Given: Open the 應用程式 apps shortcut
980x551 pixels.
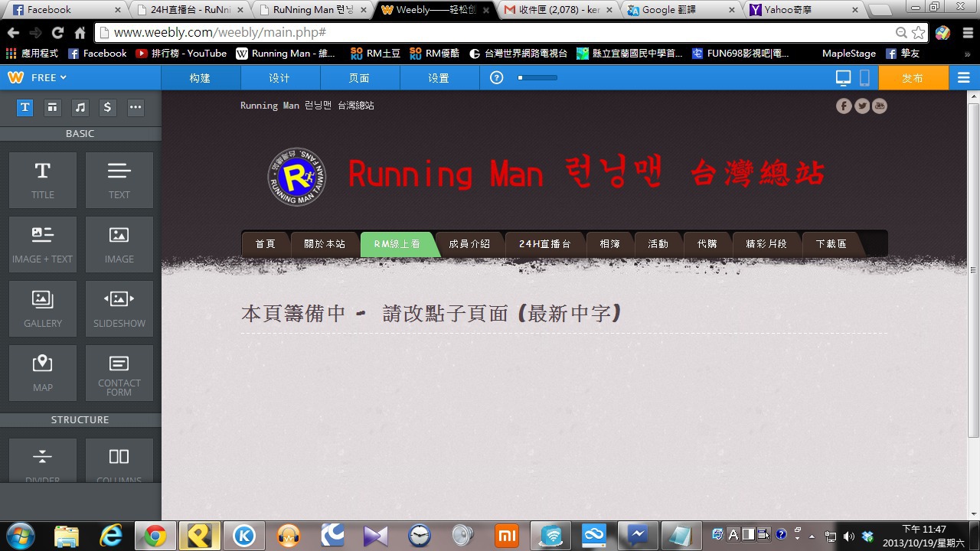Looking at the screenshot, I should pyautogui.click(x=32, y=54).
